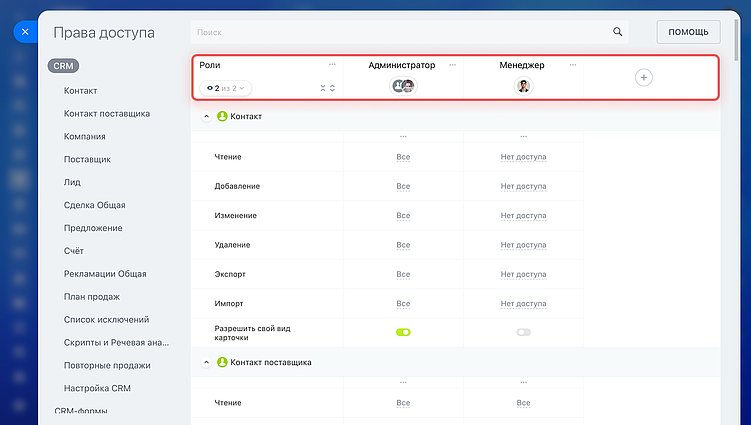Disable custom card view toggle for Администратор

403,332
